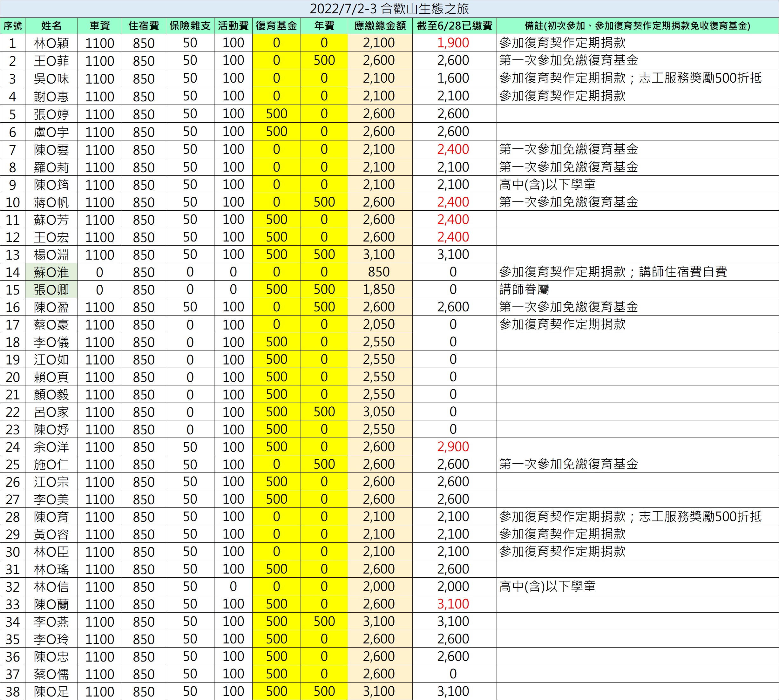This screenshot has width=779, height=700.
Task: Click the 住宿費 column header
Action: pyautogui.click(x=144, y=26)
